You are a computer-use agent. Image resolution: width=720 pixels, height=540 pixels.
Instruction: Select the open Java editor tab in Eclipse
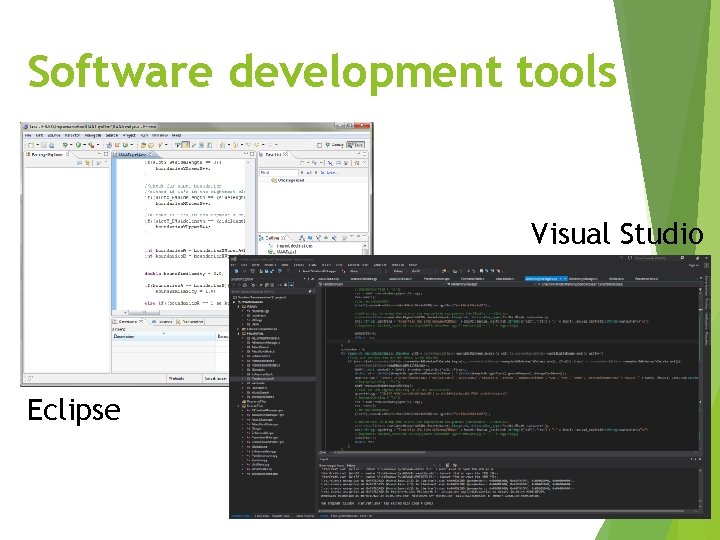click(133, 154)
